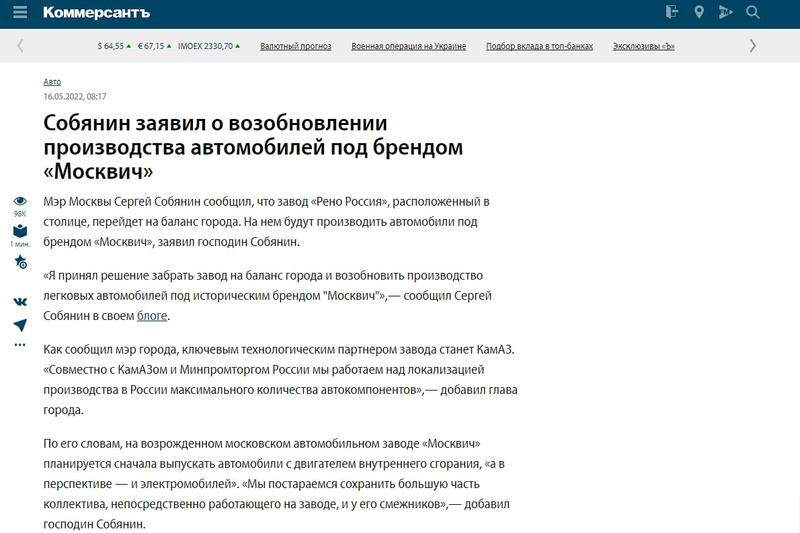800x533 pixels.
Task: Share the article via Telegram
Action: click(x=20, y=325)
